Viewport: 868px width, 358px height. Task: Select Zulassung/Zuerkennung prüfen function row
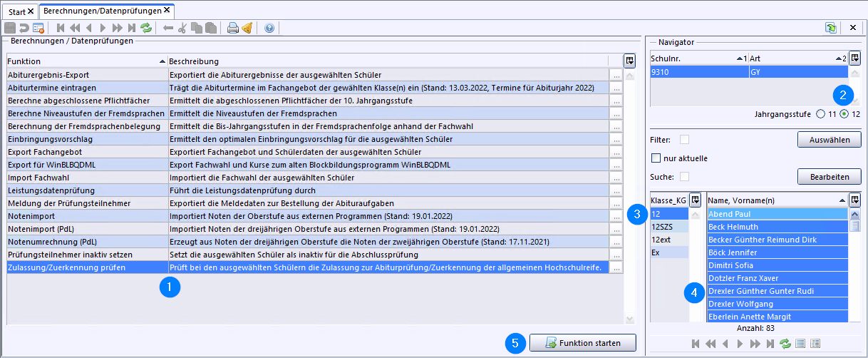tap(308, 267)
